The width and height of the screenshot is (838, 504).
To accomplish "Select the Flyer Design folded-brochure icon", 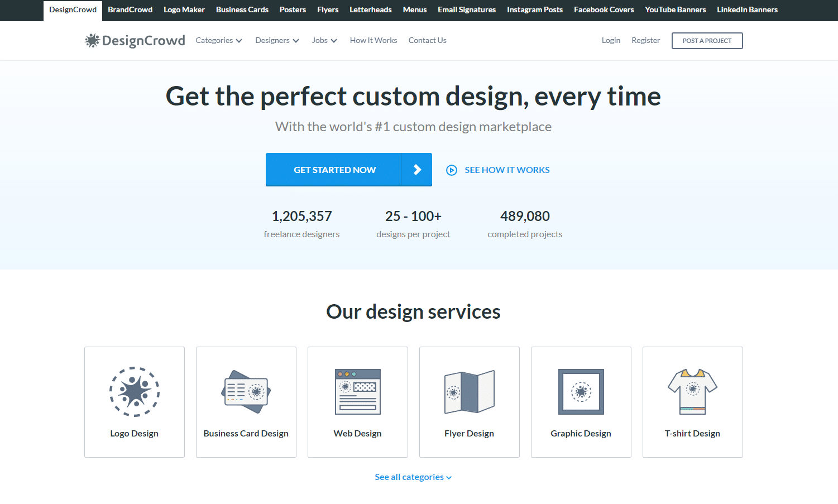I will 469,392.
